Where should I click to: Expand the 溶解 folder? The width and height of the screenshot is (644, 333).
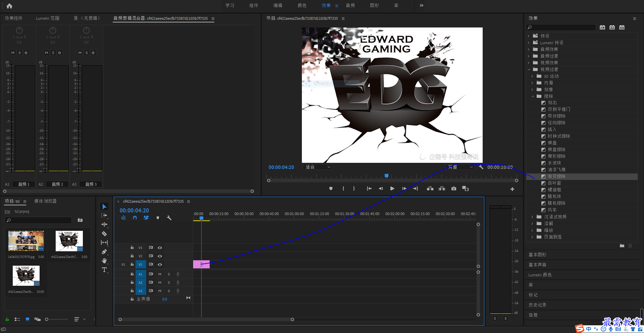click(533, 223)
